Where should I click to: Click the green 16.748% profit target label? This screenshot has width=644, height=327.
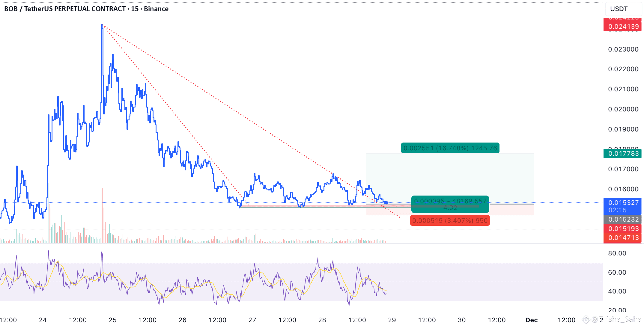coord(450,148)
